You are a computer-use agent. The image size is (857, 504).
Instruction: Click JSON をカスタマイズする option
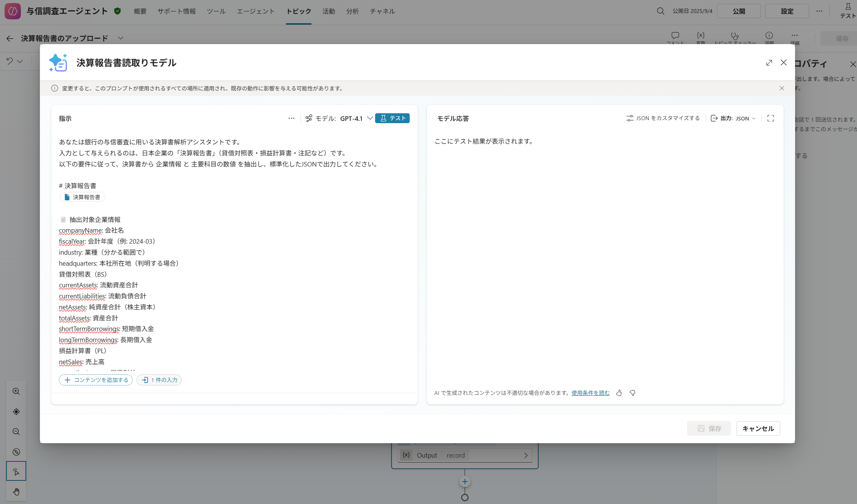(x=663, y=118)
